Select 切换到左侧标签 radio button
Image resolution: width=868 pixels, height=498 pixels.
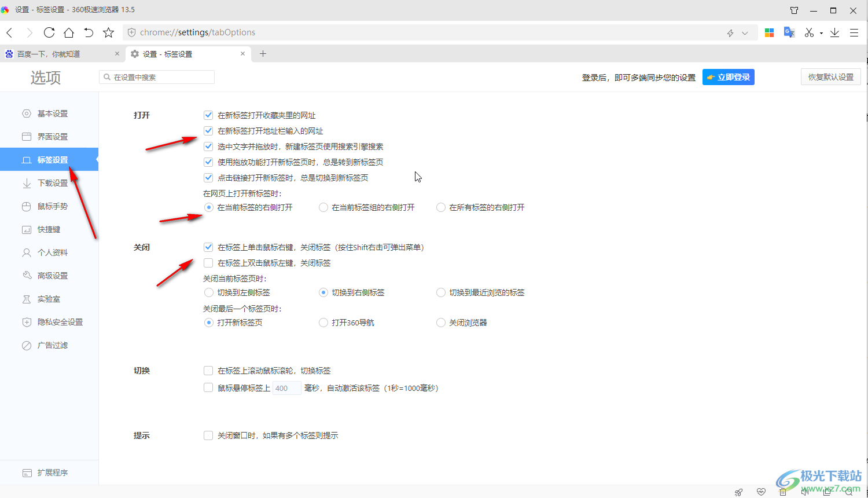(x=208, y=292)
